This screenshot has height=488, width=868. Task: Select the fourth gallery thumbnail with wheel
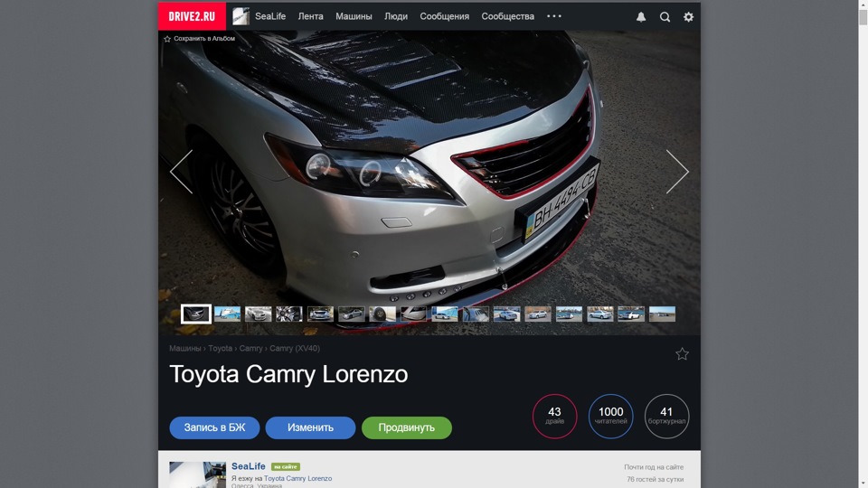pyautogui.click(x=289, y=314)
